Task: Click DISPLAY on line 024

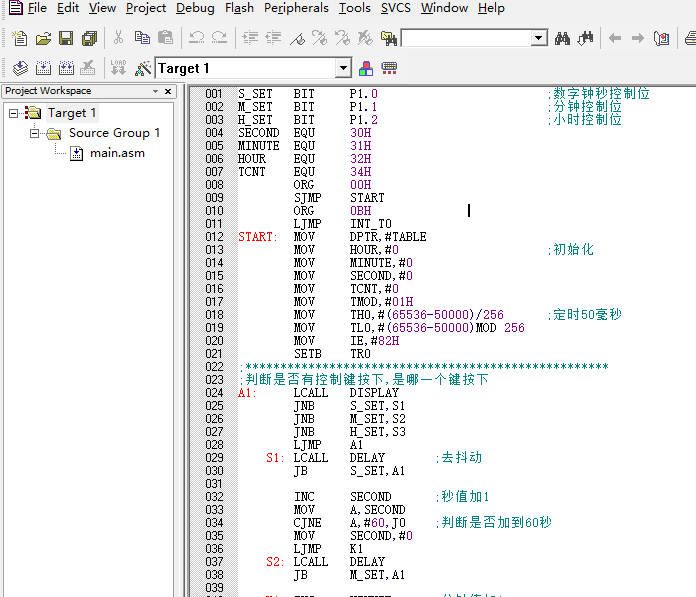Action: (374, 393)
